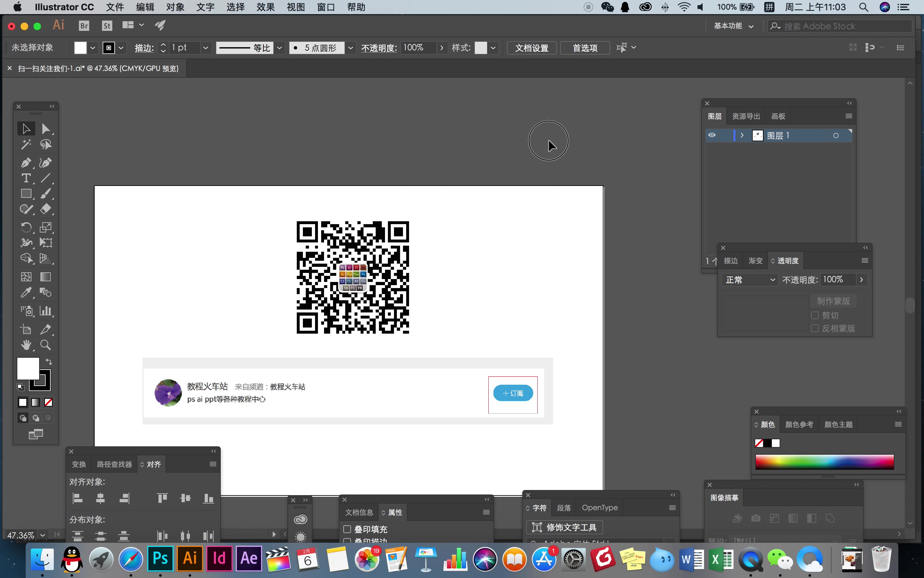924x578 pixels.
Task: Open the stroke weight 1 pt dropdown
Action: coord(205,48)
